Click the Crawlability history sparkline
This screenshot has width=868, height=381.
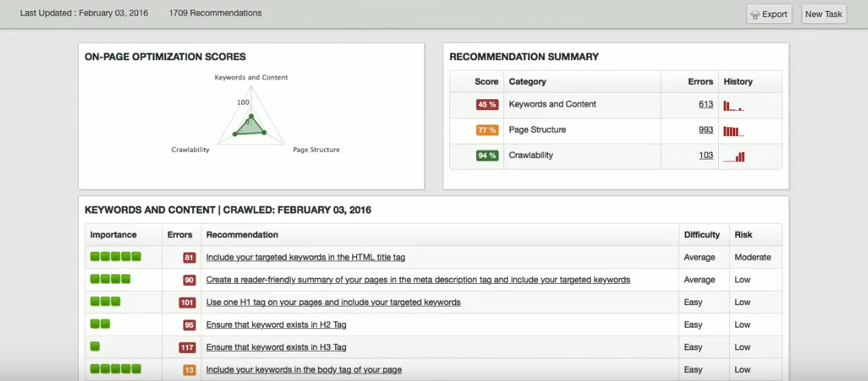(735, 157)
